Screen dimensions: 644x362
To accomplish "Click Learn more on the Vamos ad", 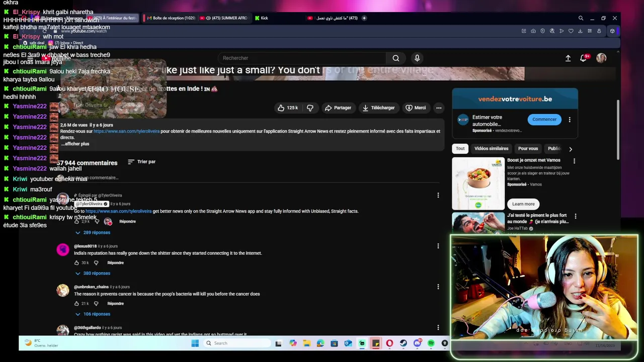I will 523,204.
